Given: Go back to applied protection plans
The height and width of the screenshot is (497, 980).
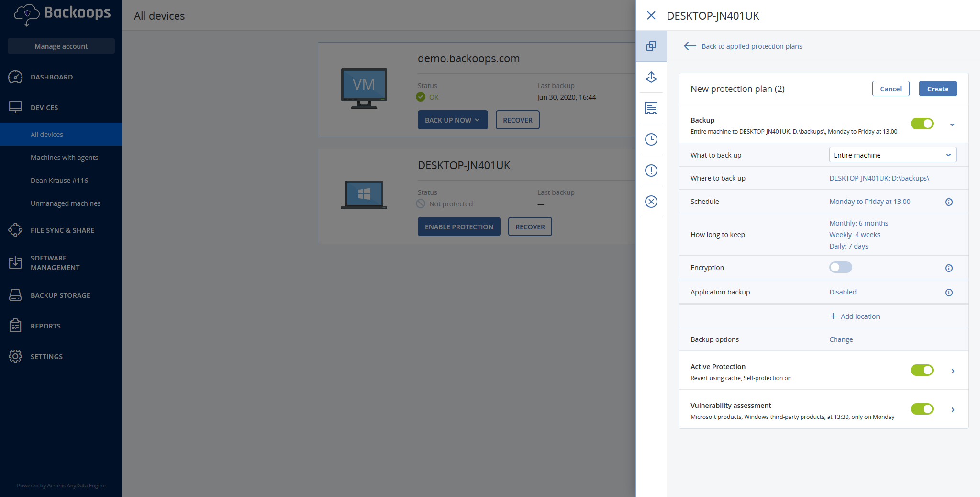Looking at the screenshot, I should [752, 46].
